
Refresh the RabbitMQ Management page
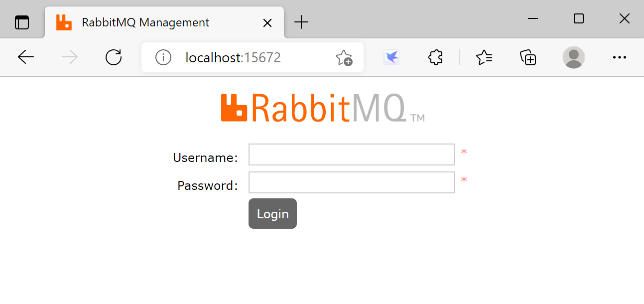pyautogui.click(x=114, y=57)
